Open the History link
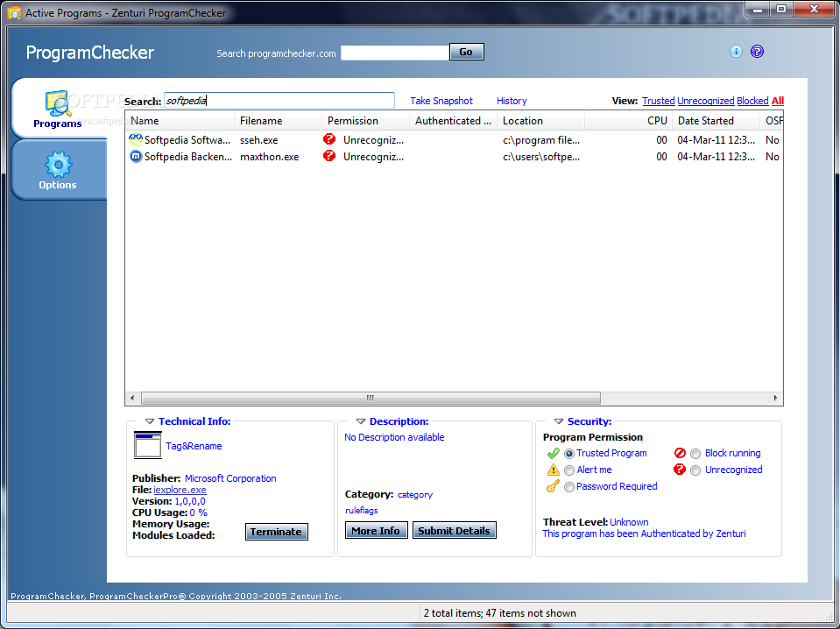The image size is (840, 629). (x=512, y=101)
